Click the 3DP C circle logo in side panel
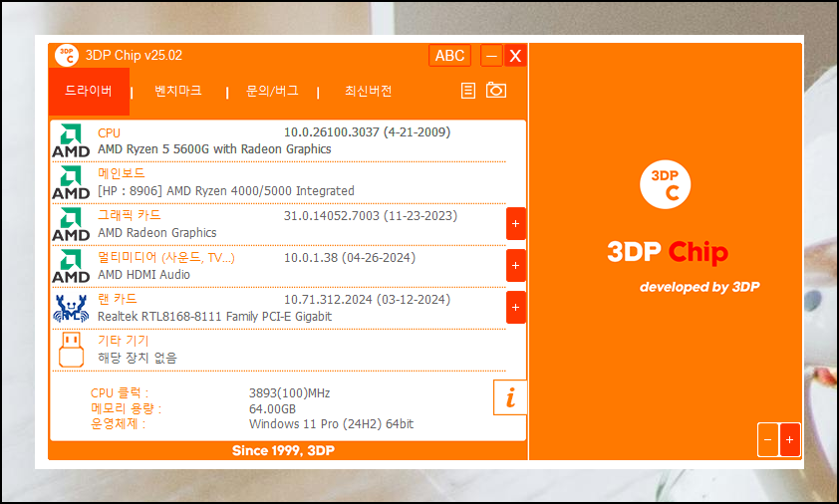 click(x=665, y=184)
